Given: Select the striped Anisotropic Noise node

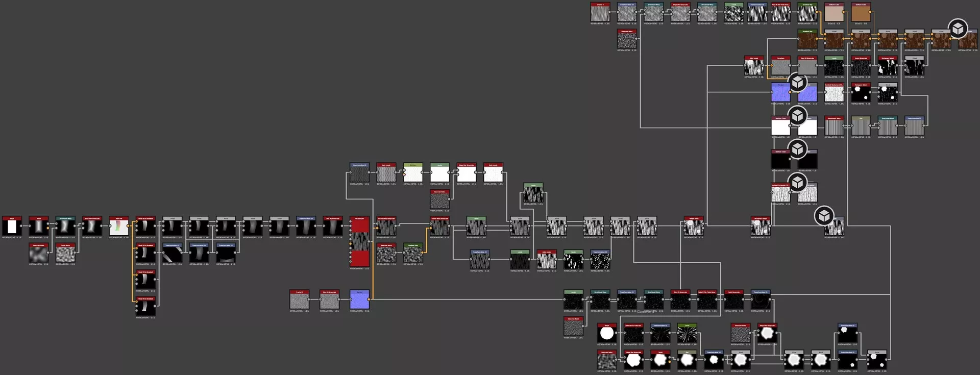Looking at the screenshot, I should tap(834, 126).
